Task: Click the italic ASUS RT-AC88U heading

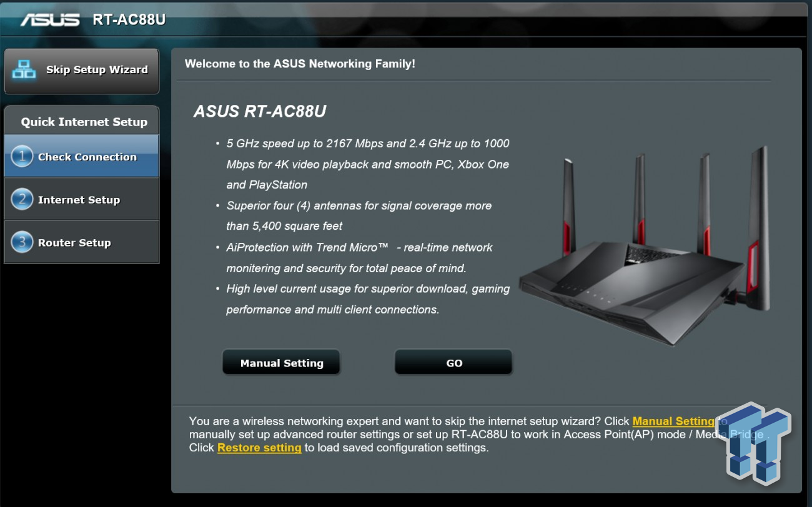Action: (x=260, y=112)
